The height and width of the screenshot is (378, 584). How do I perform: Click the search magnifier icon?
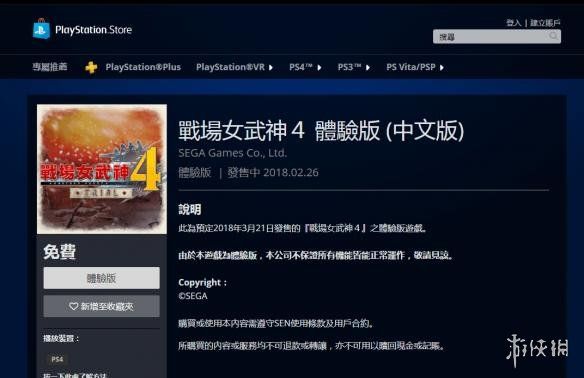pyautogui.click(x=553, y=36)
